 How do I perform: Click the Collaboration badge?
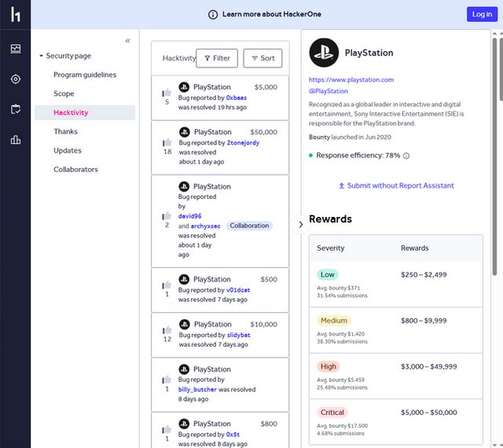click(249, 226)
